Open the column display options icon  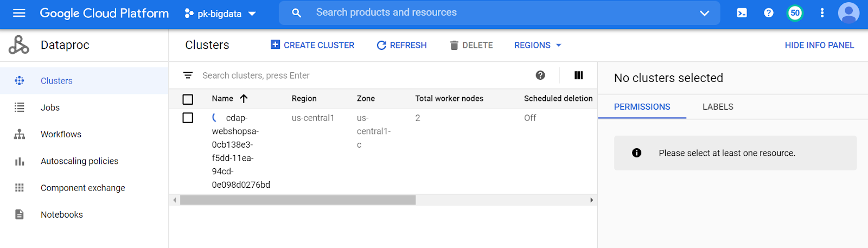point(579,75)
